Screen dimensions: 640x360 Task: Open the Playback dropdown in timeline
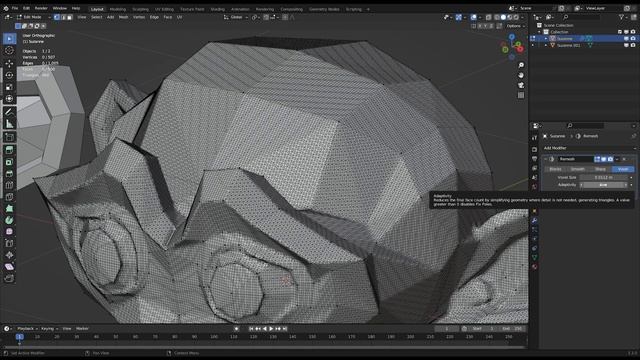tap(27, 329)
